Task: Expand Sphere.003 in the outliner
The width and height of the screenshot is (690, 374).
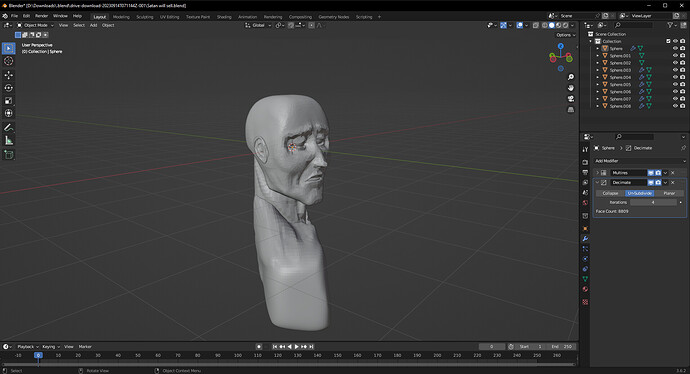Action: (x=598, y=70)
